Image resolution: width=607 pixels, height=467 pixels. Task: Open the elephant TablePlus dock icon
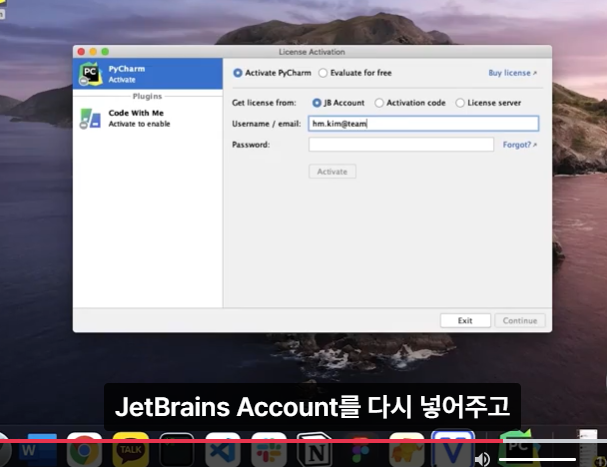(406, 450)
